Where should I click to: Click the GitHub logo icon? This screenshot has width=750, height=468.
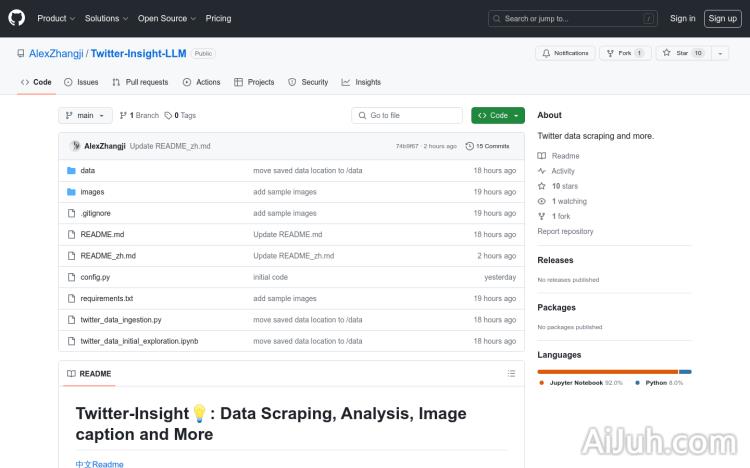pyautogui.click(x=17, y=18)
